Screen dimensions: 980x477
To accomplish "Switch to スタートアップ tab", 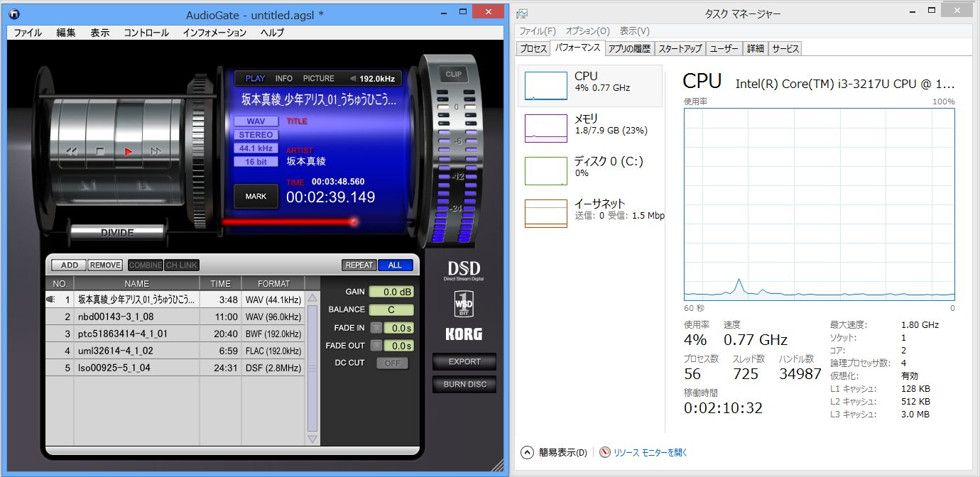I will pos(680,48).
